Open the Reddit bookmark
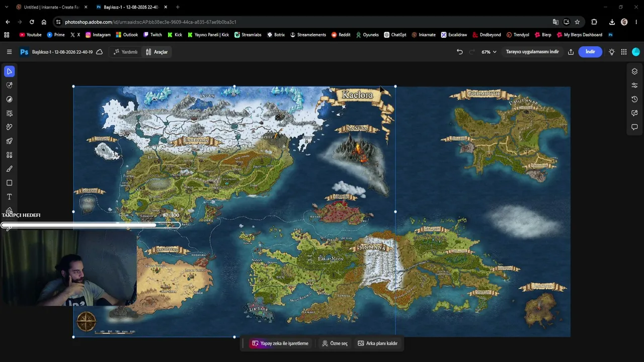644x362 pixels. coord(341,35)
